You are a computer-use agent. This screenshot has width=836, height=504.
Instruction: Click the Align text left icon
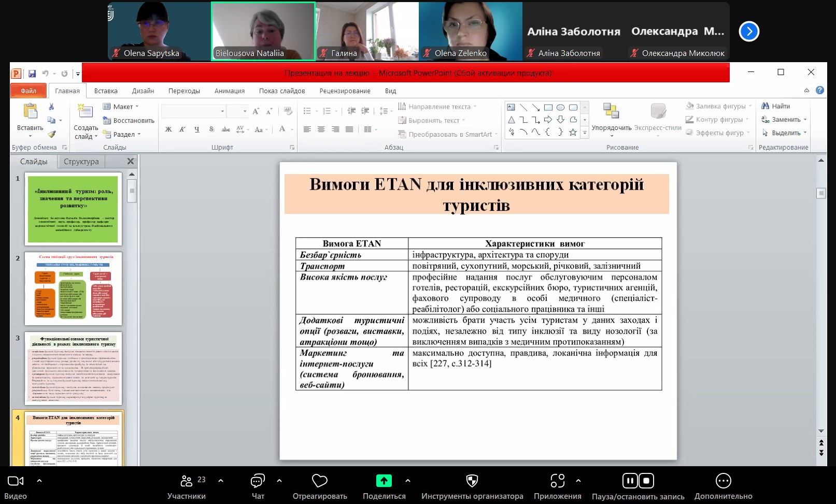coord(307,129)
